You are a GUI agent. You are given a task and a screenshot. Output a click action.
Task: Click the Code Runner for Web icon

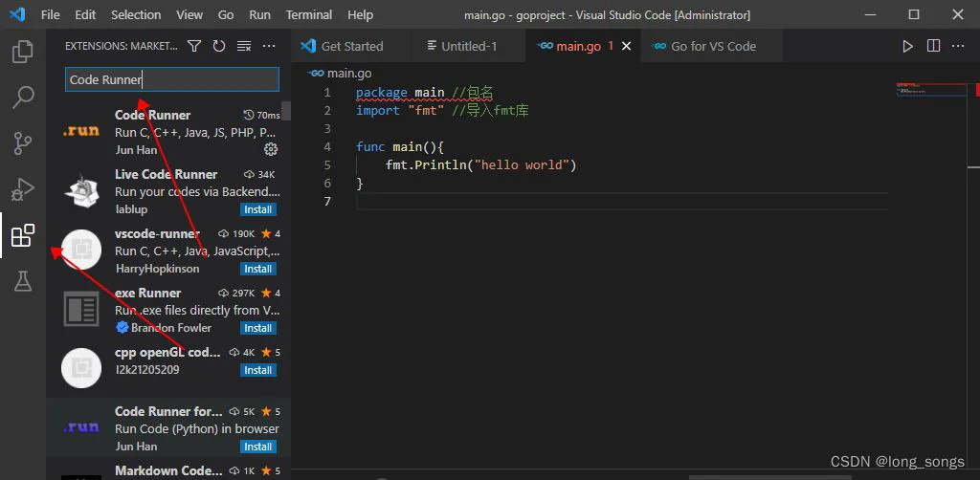point(81,427)
